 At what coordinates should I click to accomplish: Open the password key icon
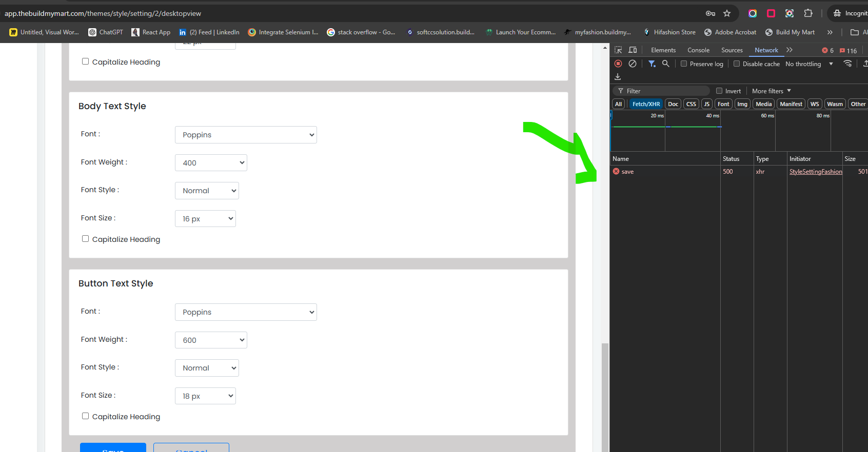[x=711, y=13]
